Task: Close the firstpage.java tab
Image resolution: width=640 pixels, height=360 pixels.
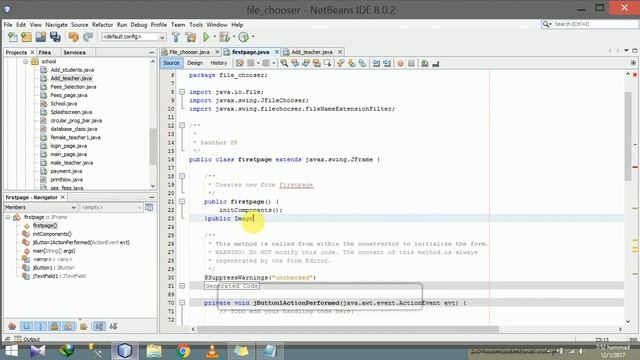Action: click(277, 52)
